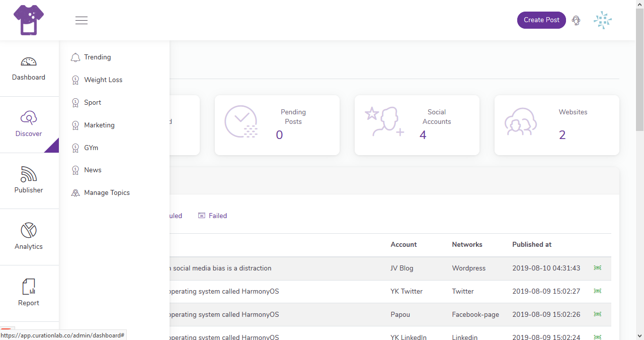Screen dimensions: 644x340
Task: Open the Publisher sidebar section
Action: click(29, 181)
